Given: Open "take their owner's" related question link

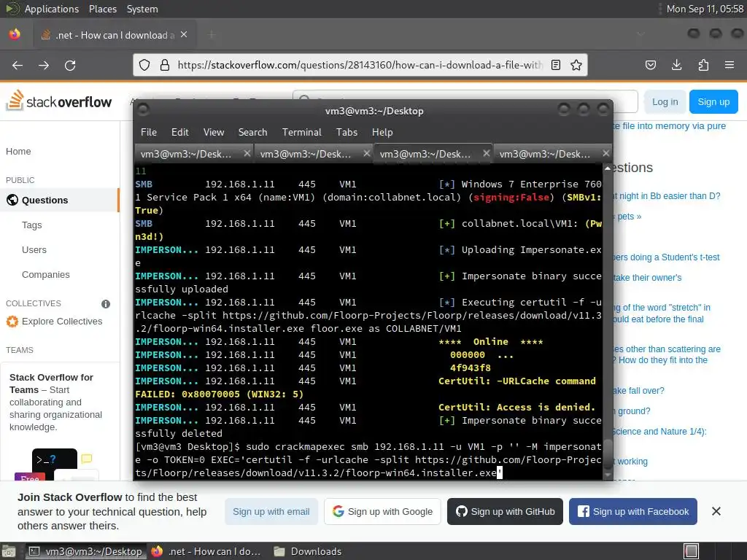Looking at the screenshot, I should (647, 278).
